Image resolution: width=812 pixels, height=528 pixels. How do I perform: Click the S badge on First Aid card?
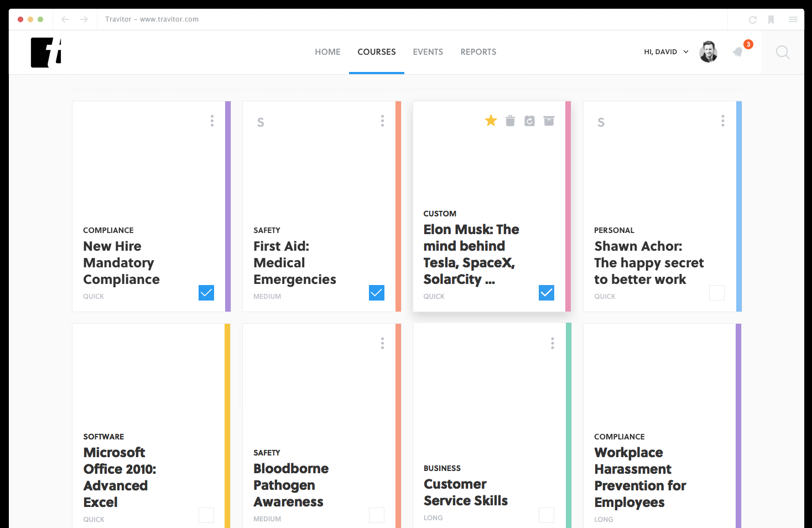point(261,122)
